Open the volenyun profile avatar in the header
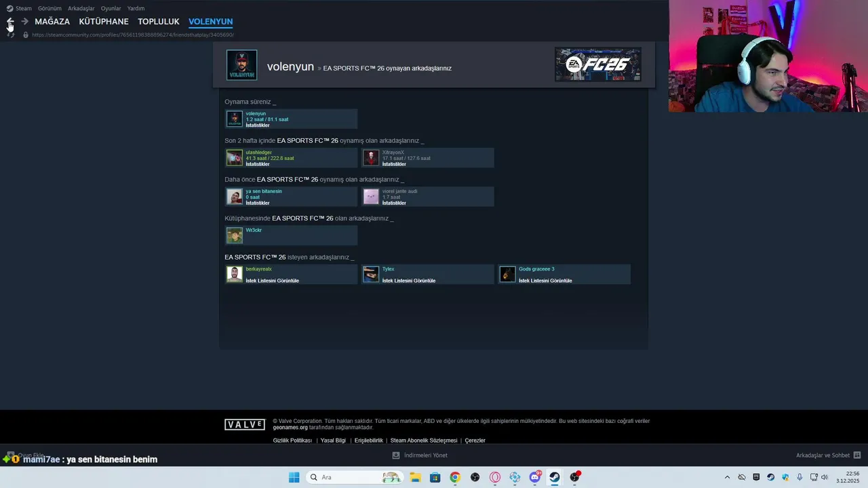 pyautogui.click(x=241, y=65)
